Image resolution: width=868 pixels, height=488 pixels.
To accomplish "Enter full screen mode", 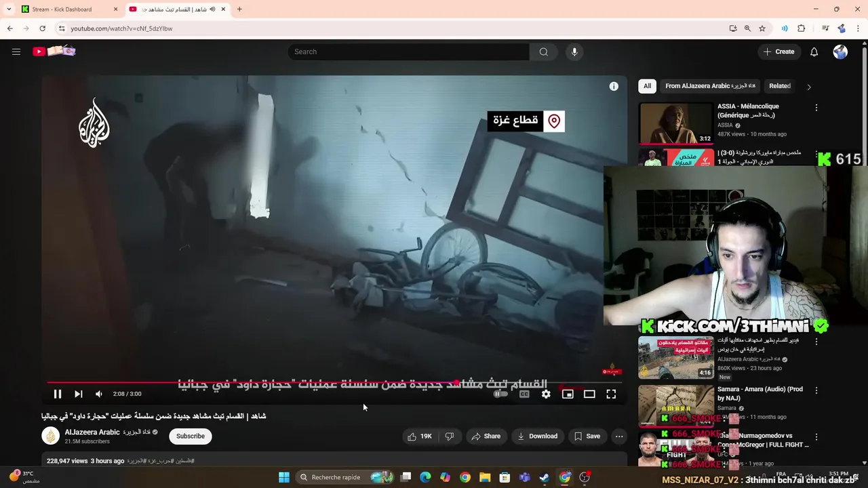I will (x=611, y=394).
